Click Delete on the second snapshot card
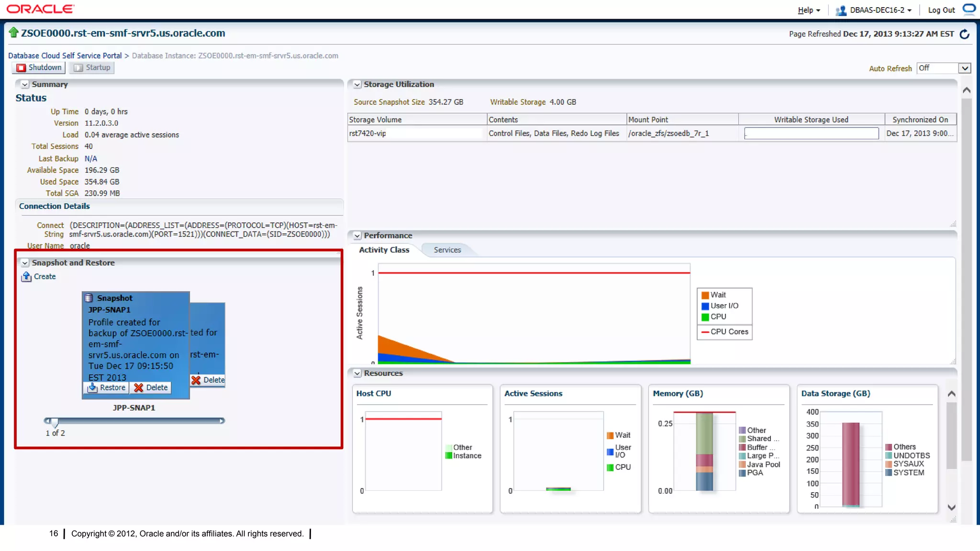The width and height of the screenshot is (980, 551). pos(208,380)
